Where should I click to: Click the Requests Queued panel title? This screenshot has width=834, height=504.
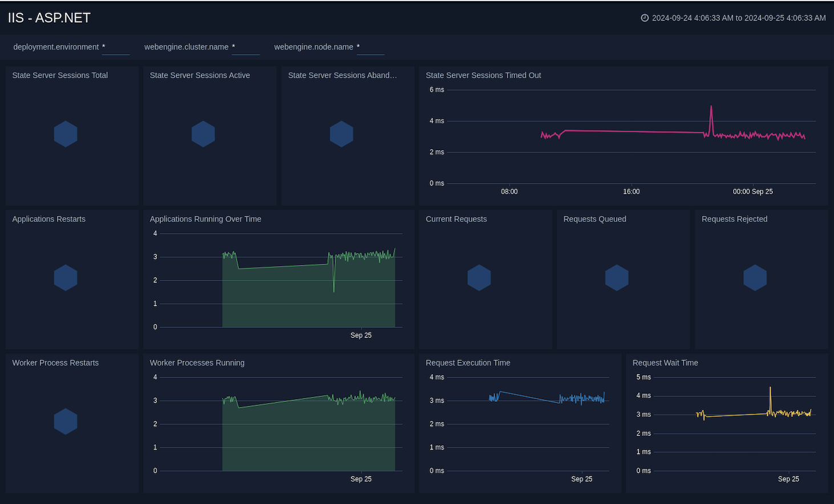[x=595, y=219]
